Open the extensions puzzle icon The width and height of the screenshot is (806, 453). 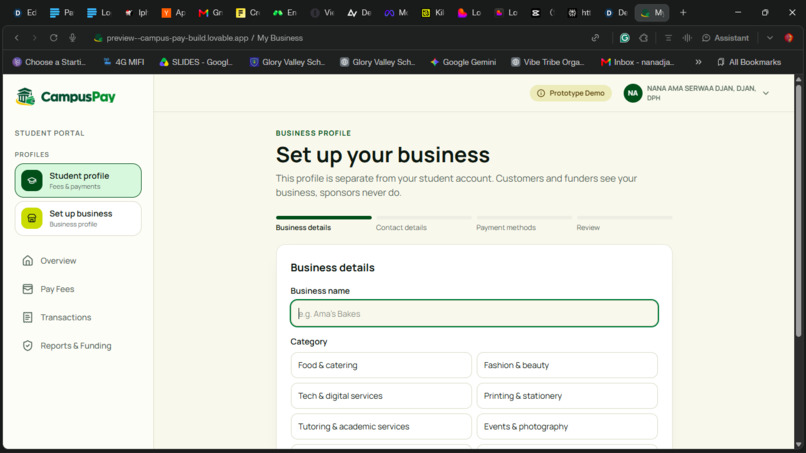point(644,38)
